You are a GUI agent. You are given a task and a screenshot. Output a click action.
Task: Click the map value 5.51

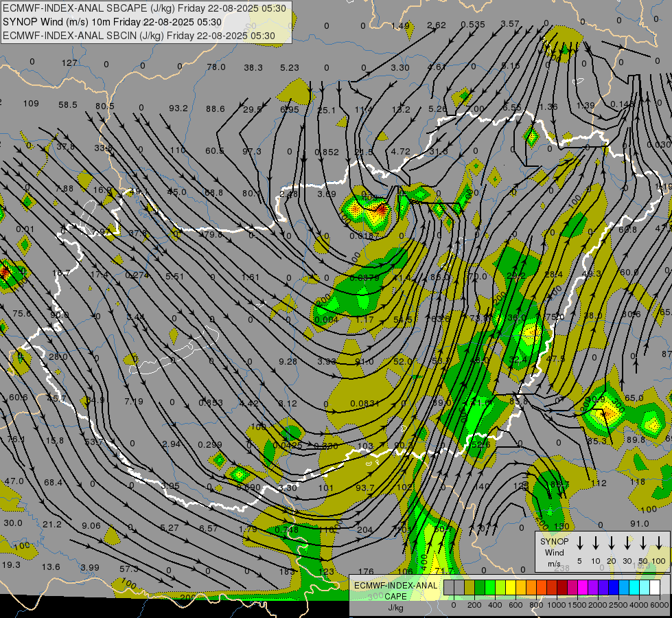coord(175,276)
